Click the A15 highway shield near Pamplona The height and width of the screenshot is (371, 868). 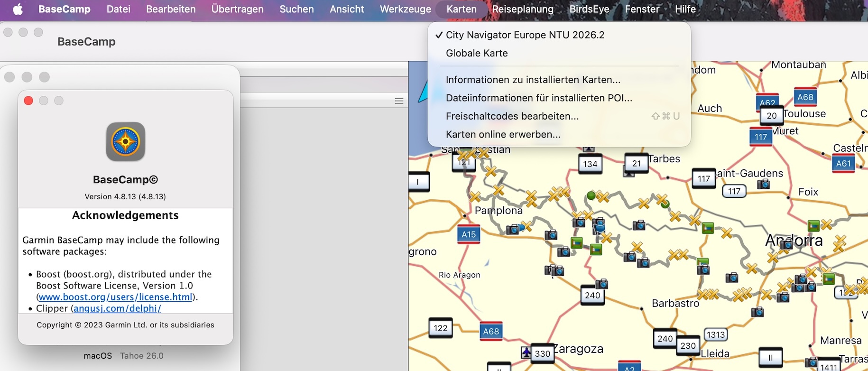pyautogui.click(x=469, y=234)
